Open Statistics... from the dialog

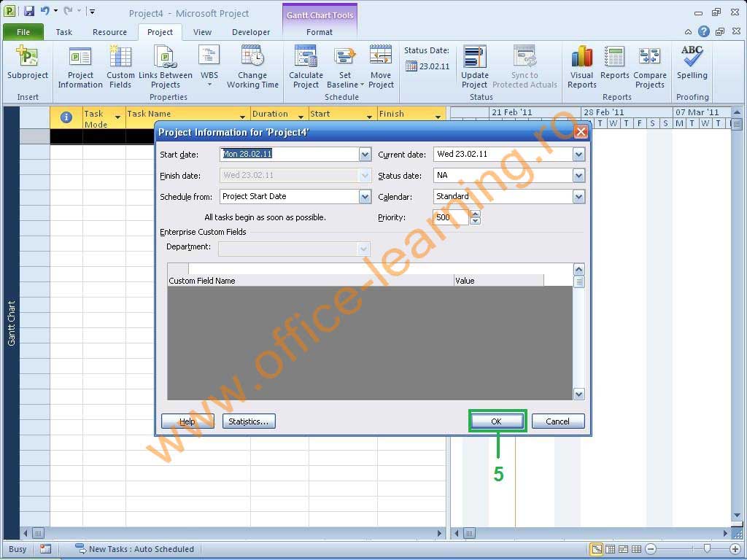coord(249,421)
